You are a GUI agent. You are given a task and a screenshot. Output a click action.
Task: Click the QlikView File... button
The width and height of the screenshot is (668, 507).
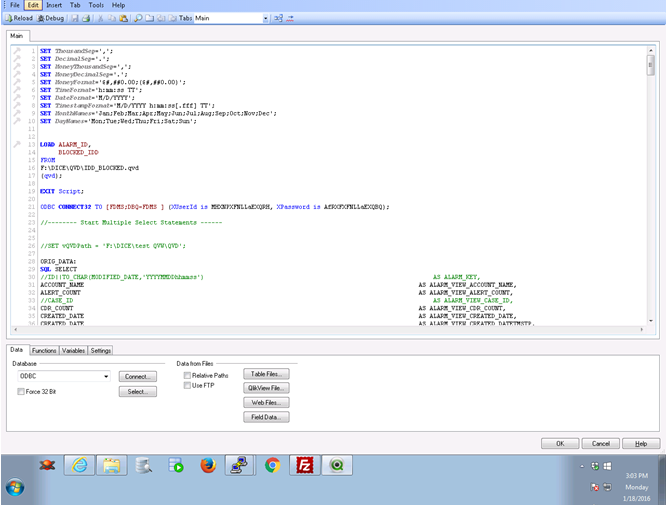pos(266,388)
